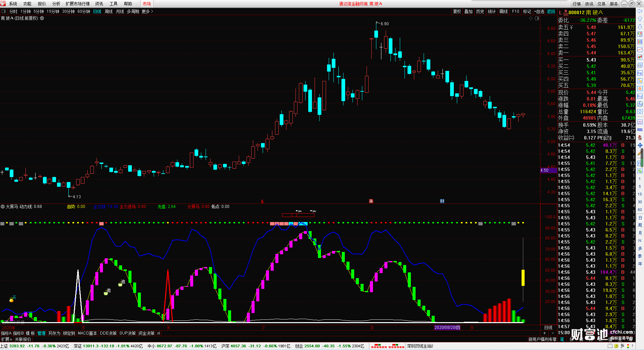Open the 多周期 multi-period selector
Screen dimensions: 644x350
click(x=133, y=11)
